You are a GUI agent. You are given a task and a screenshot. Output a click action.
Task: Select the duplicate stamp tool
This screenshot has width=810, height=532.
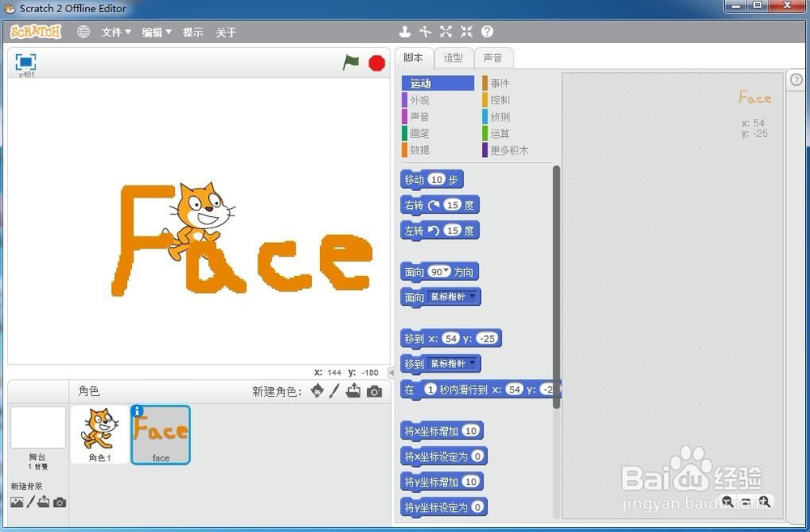click(405, 32)
